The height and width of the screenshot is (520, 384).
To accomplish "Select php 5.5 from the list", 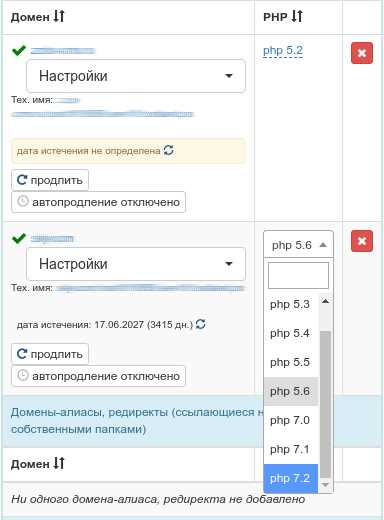I will pos(291,362).
